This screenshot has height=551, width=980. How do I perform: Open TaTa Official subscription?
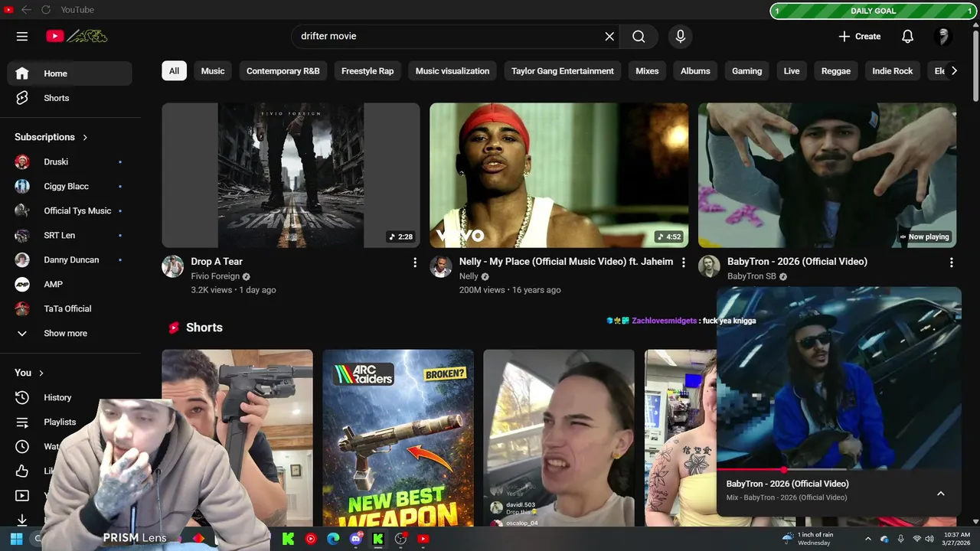coord(70,308)
